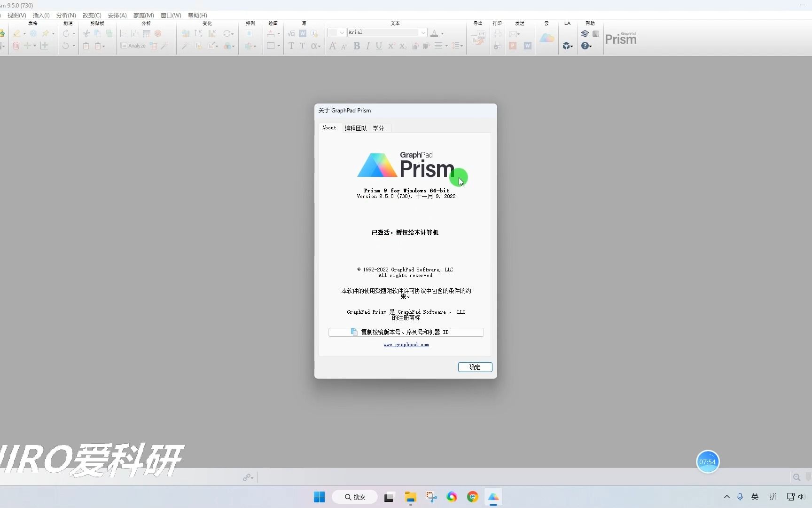Open the 插入(I) menu

click(x=41, y=15)
